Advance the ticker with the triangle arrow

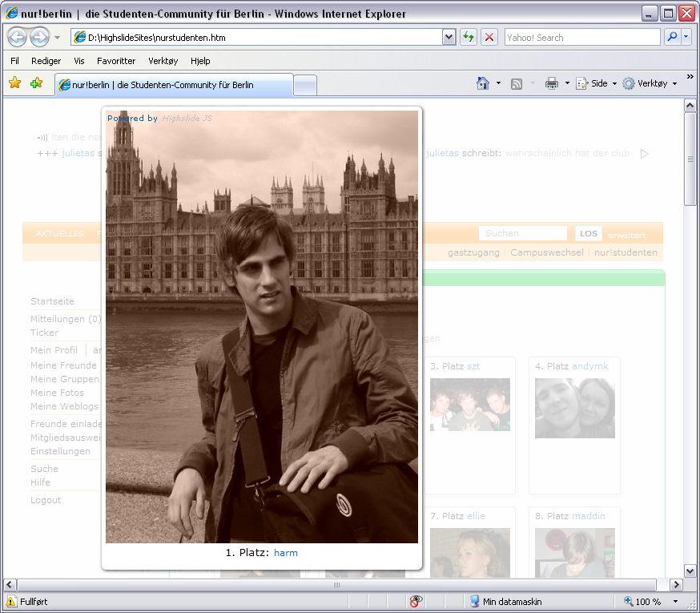coord(644,154)
